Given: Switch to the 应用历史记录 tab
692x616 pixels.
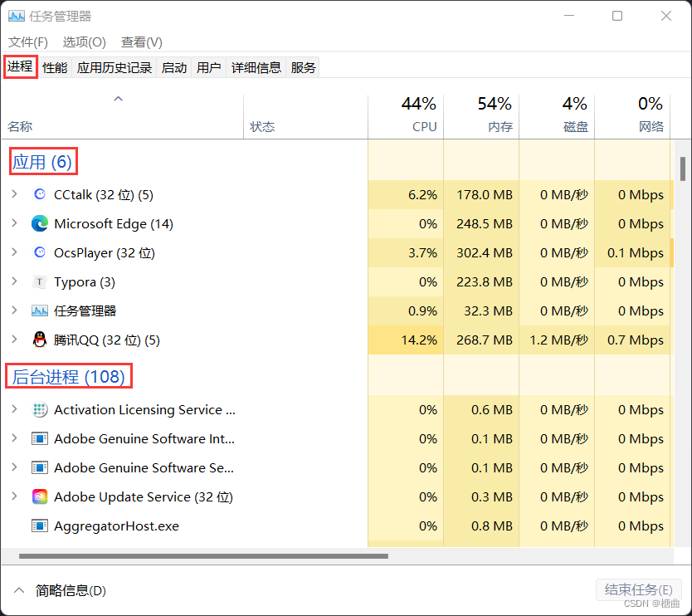Looking at the screenshot, I should (115, 67).
